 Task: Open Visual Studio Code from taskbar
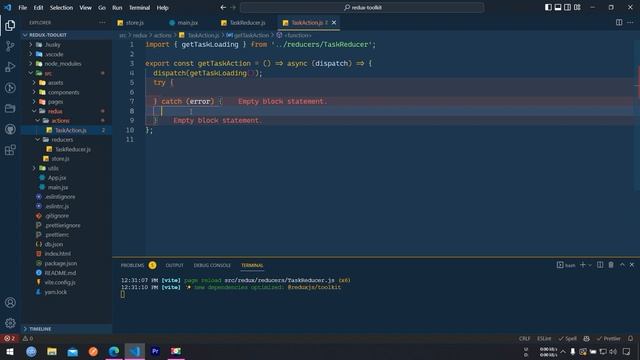[135, 351]
